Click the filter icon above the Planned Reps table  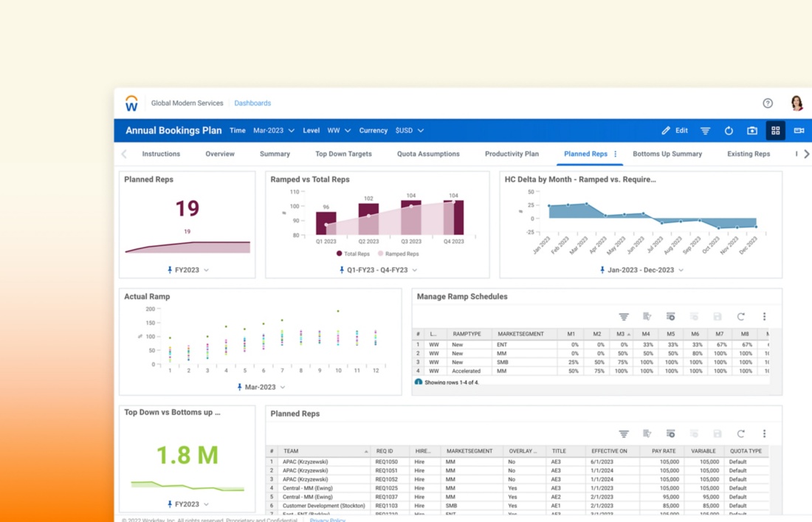coord(624,434)
